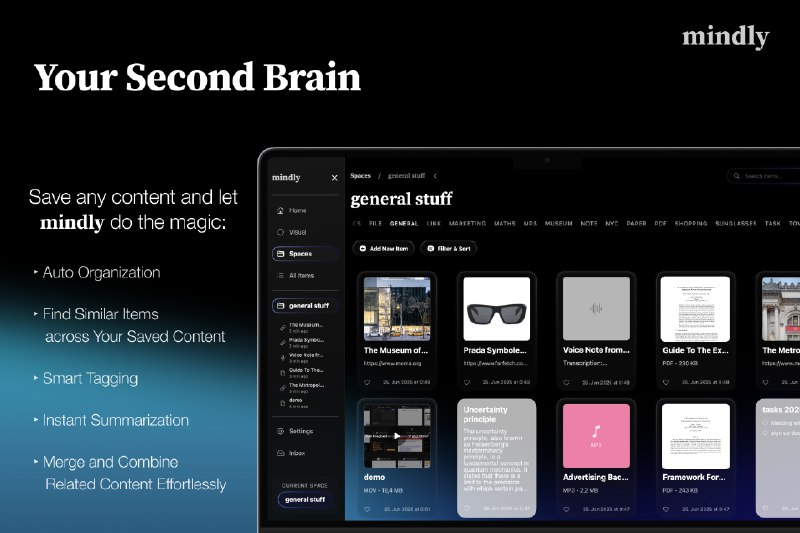This screenshot has width=800, height=533.
Task: Open current space general stuff selector
Action: click(305, 499)
